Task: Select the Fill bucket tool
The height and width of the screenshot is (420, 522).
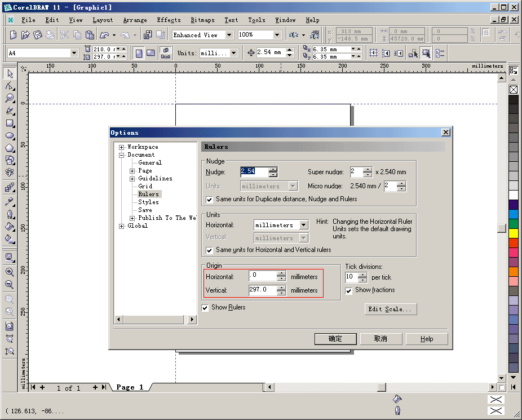Action: tap(10, 227)
